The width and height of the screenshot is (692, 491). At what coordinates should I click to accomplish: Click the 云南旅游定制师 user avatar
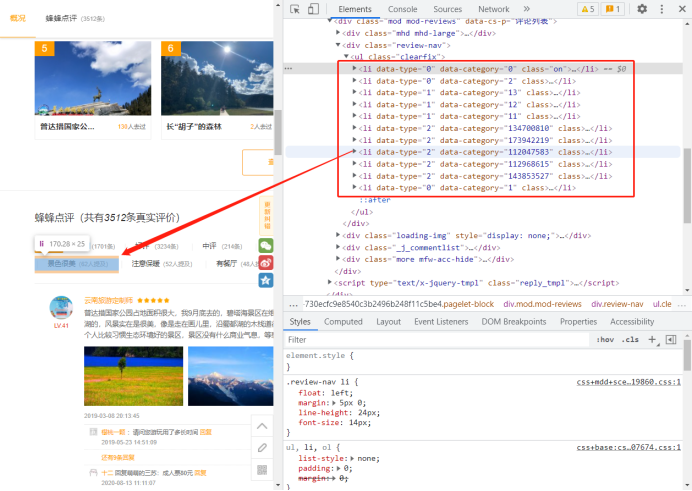click(x=61, y=307)
